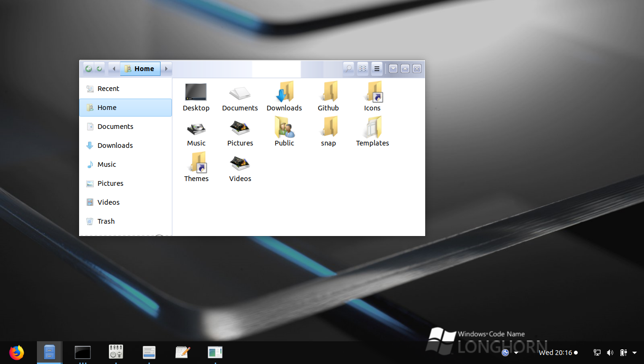Open the terminal from the taskbar
Image resolution: width=644 pixels, height=364 pixels.
82,352
